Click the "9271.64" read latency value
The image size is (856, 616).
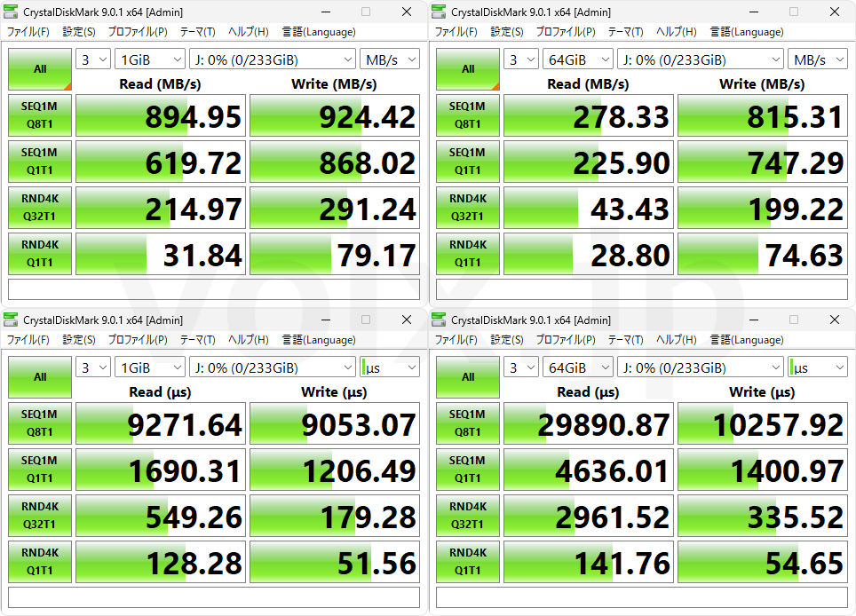pyautogui.click(x=161, y=423)
